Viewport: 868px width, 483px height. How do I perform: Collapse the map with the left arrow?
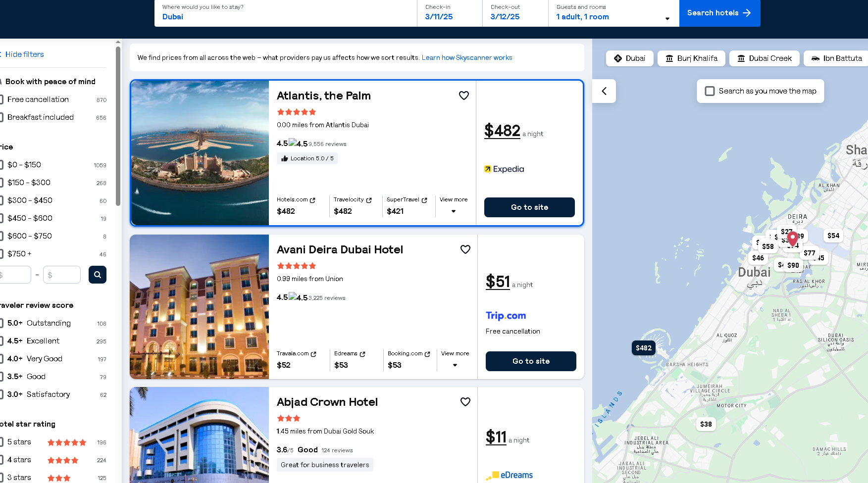pos(604,91)
